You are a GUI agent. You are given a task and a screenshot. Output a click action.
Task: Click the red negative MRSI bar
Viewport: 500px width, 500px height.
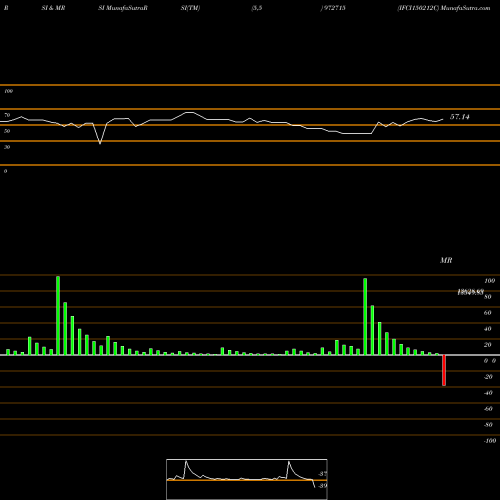[x=444, y=370]
